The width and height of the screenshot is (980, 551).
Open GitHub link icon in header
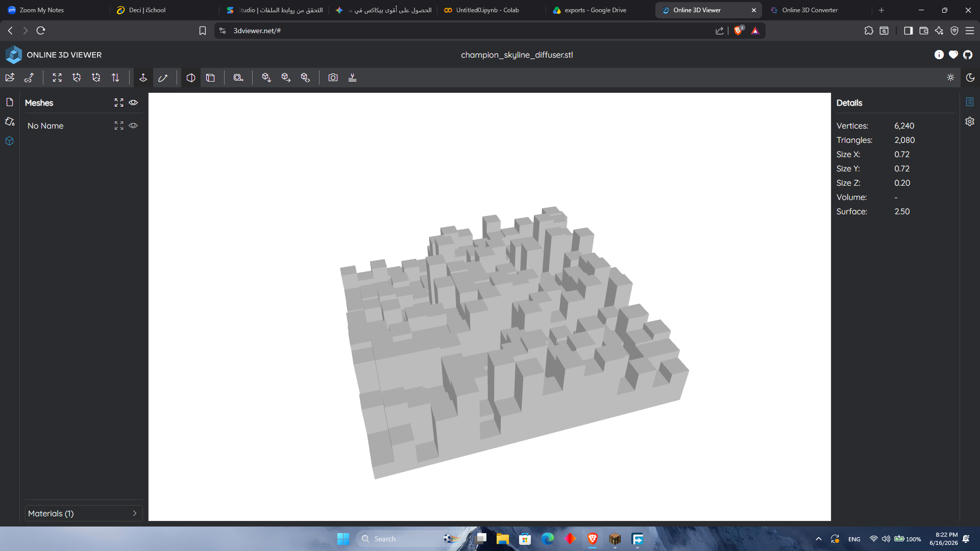[x=968, y=55]
